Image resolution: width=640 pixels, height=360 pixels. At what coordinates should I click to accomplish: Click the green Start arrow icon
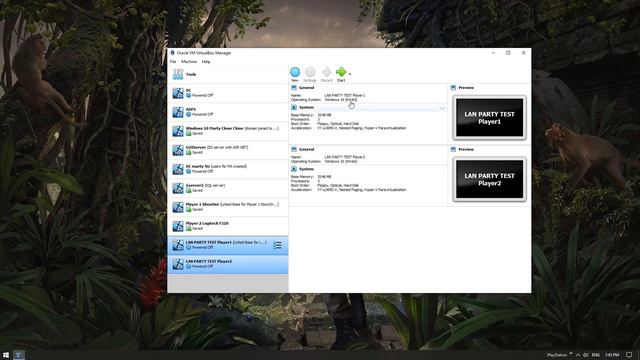[341, 72]
